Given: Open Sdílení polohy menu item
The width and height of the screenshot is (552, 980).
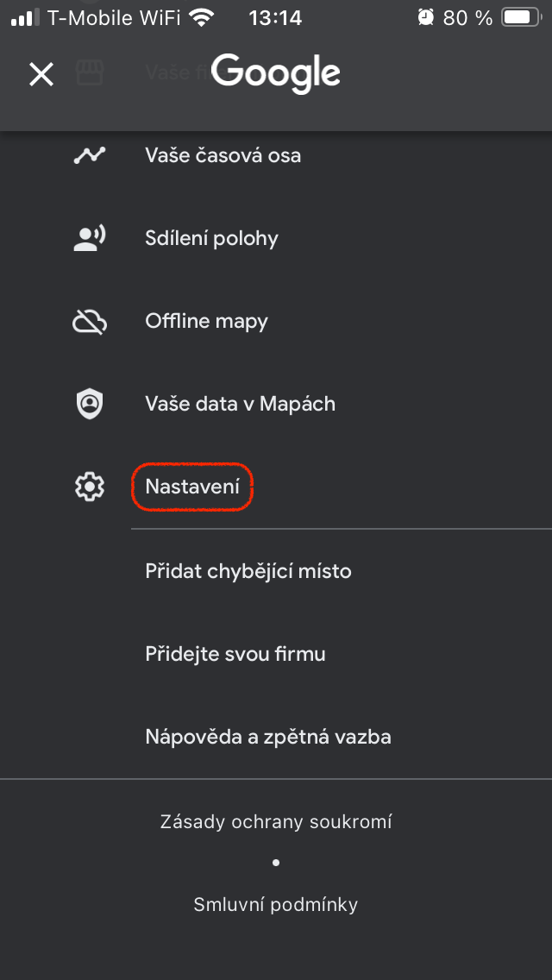Looking at the screenshot, I should pyautogui.click(x=211, y=238).
